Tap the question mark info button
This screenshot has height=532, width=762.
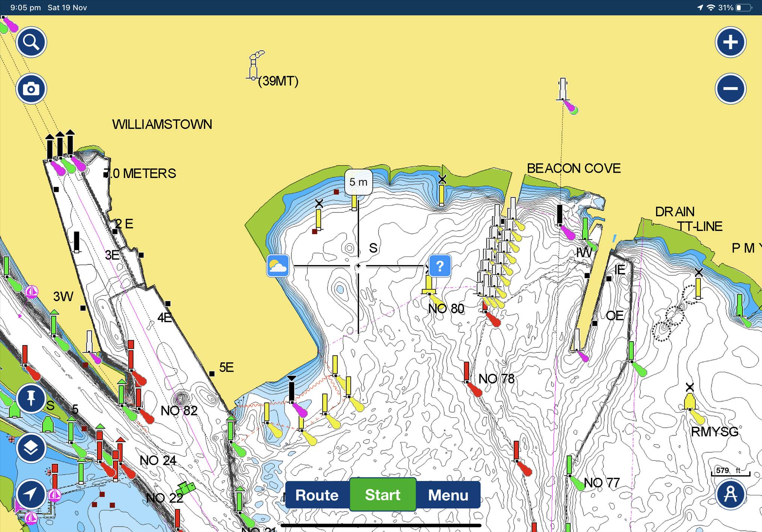pyautogui.click(x=440, y=266)
